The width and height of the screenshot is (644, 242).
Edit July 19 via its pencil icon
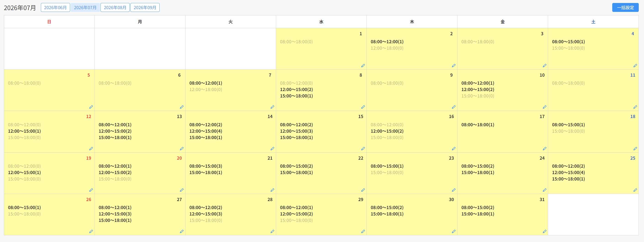(91, 190)
